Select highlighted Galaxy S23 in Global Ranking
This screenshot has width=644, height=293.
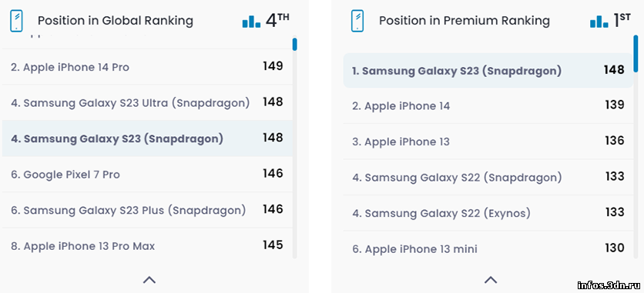[147, 138]
